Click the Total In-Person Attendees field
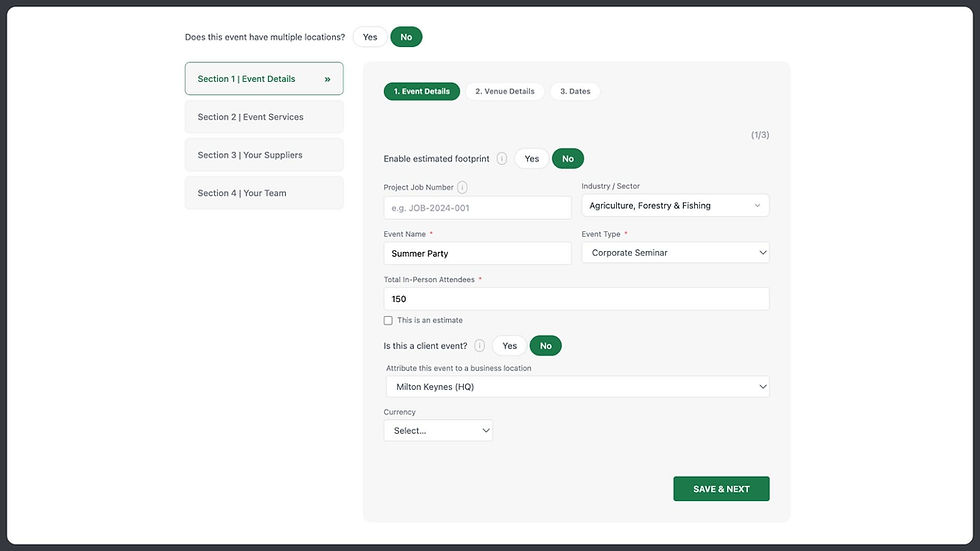980x551 pixels. [576, 299]
